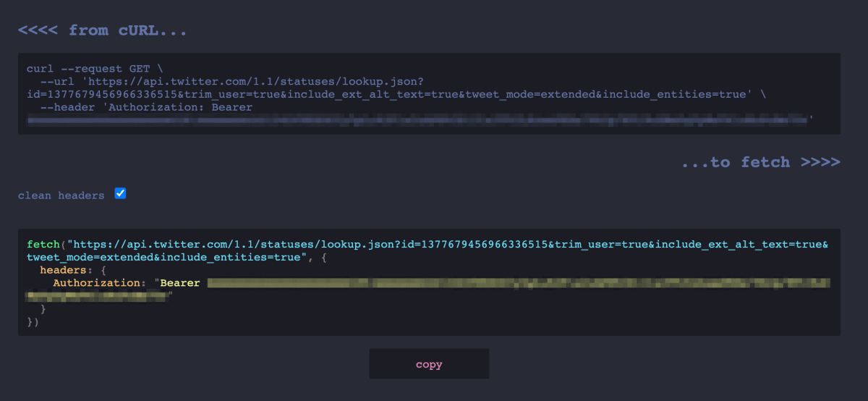Click the 'curl --request GET \' line
Viewport: 868px width, 401px height.
click(95, 69)
